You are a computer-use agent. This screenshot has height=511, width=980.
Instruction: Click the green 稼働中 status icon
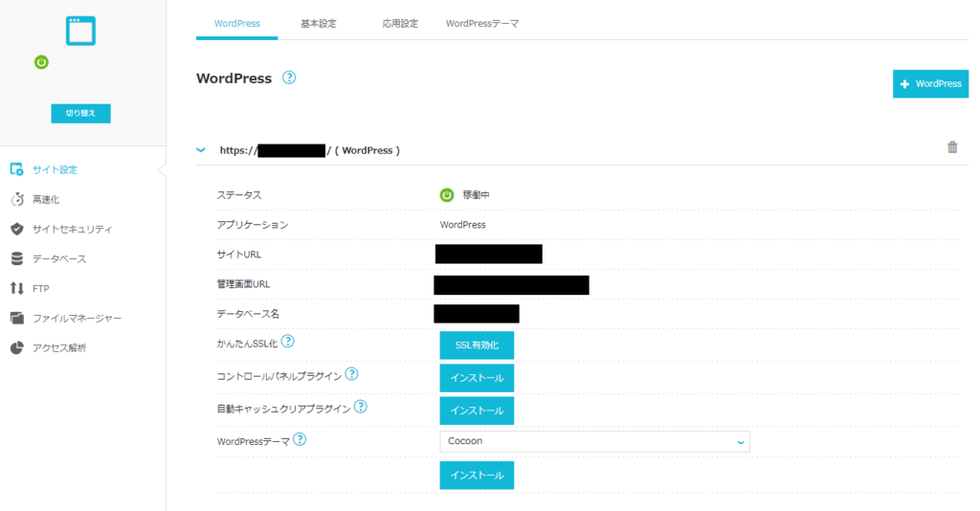pos(446,195)
